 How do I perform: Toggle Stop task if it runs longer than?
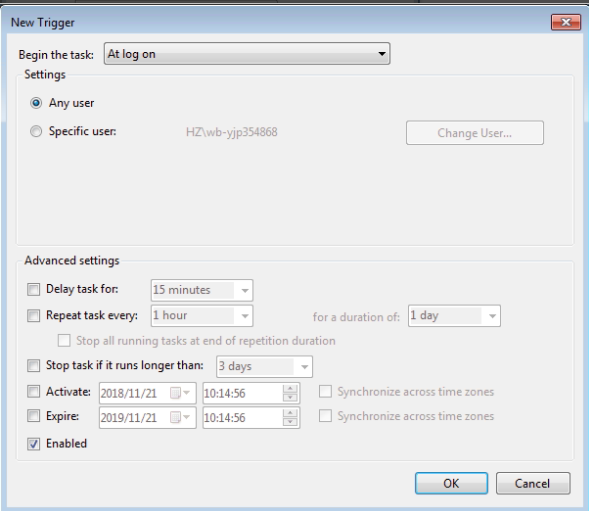33,365
